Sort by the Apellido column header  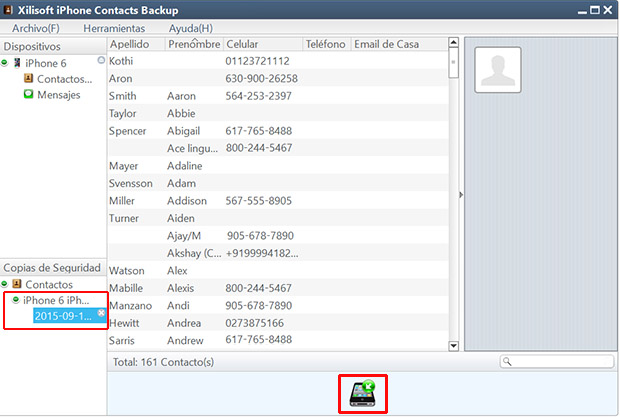136,44
